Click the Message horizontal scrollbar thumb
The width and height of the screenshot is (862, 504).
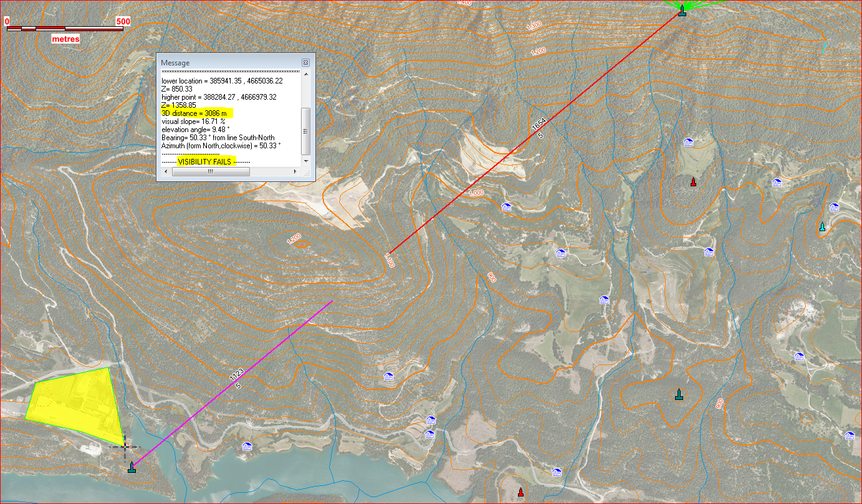tap(211, 171)
